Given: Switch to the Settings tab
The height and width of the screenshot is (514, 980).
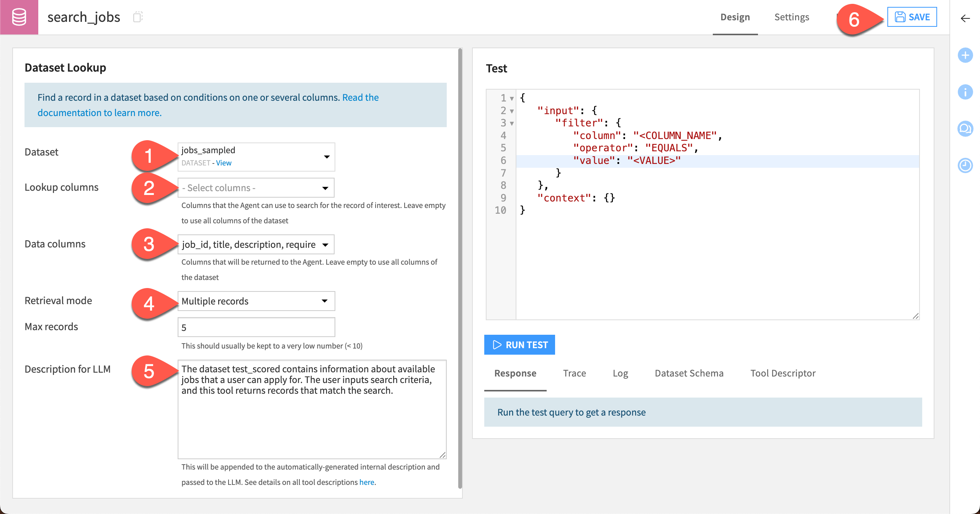Looking at the screenshot, I should tap(792, 17).
